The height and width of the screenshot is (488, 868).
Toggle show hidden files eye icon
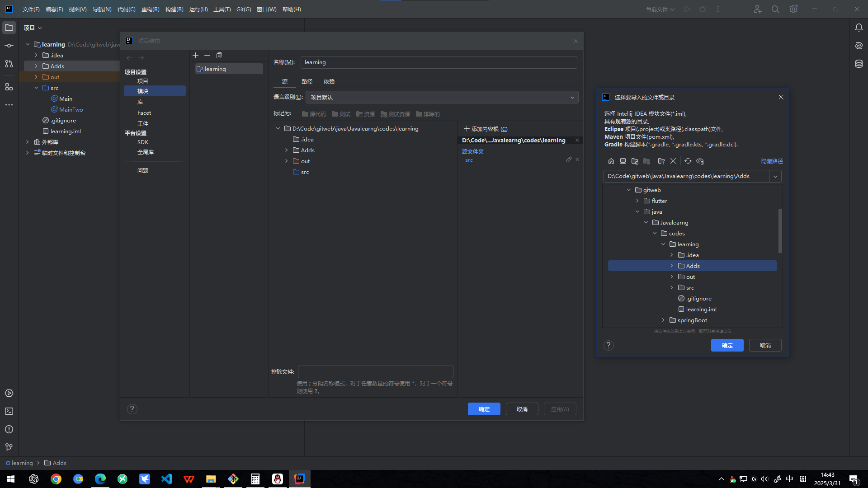700,161
